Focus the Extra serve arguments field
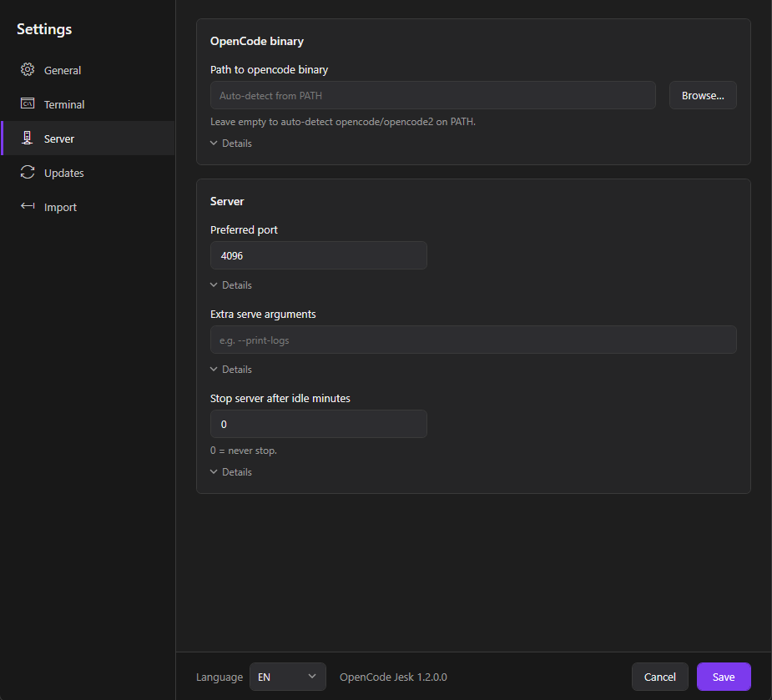Viewport: 772px width, 700px height. (x=473, y=340)
